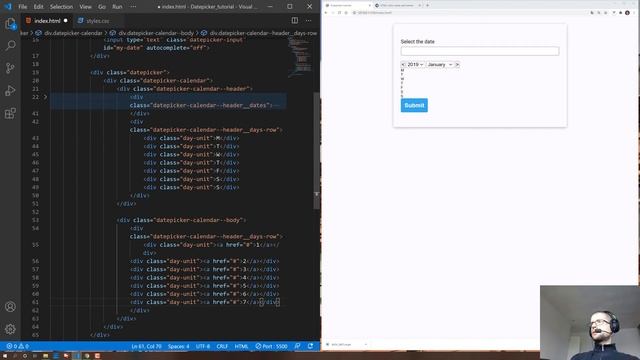Image resolution: width=640 pixels, height=360 pixels.
Task: Click the code minimap
Action: pos(300,57)
